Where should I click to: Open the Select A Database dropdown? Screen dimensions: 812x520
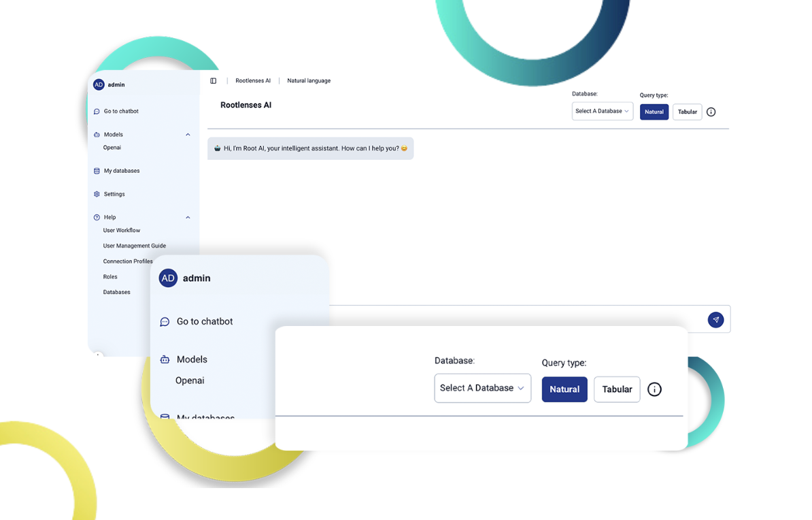[603, 111]
